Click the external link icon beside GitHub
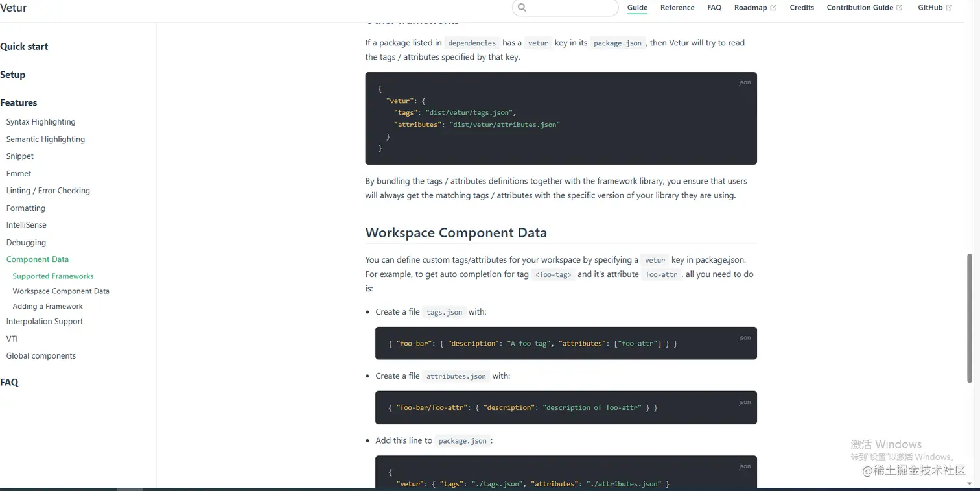Screen dimensions: 980x491 [949, 8]
